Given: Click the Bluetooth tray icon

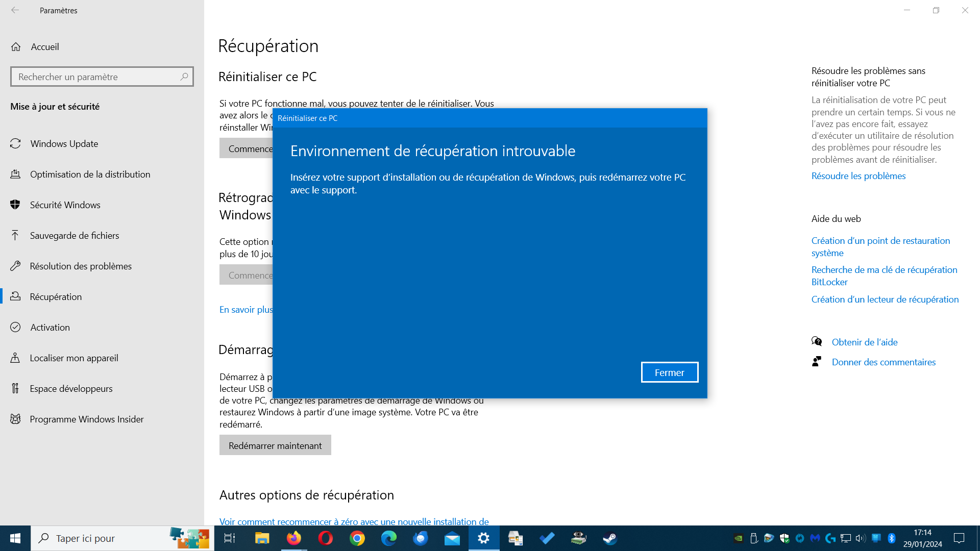Looking at the screenshot, I should [x=892, y=538].
